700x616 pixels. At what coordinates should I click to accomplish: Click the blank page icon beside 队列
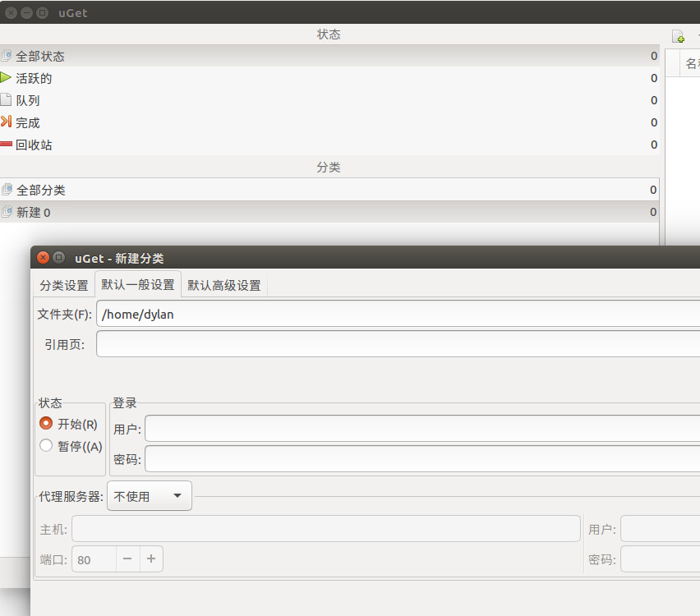click(x=6, y=99)
